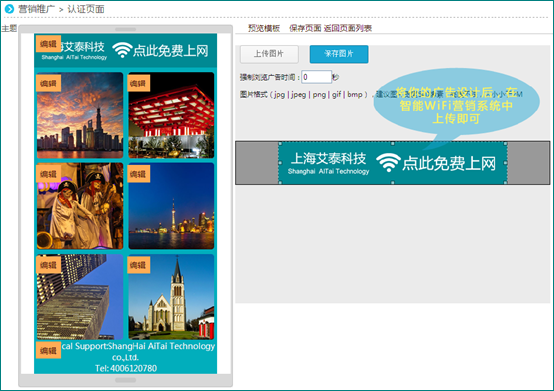The height and width of the screenshot is (391, 554).
Task: Focus the forced ad browse time field
Action: [x=316, y=77]
